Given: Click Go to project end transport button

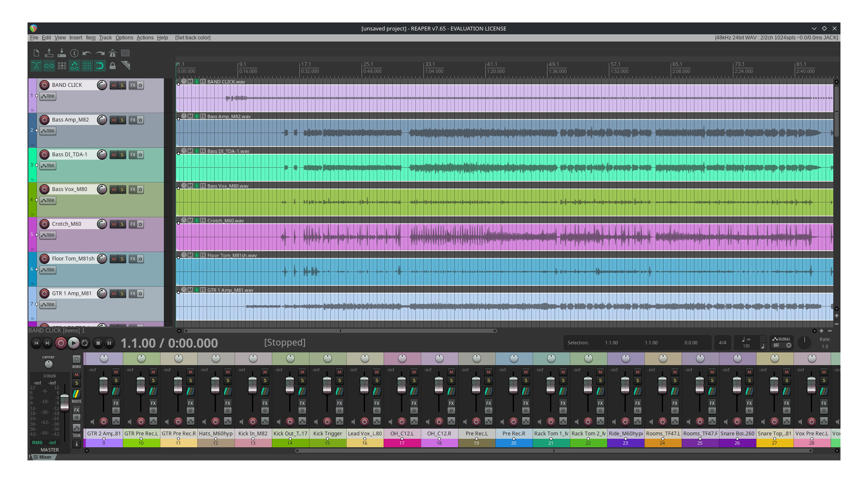Looking at the screenshot, I should tap(47, 343).
